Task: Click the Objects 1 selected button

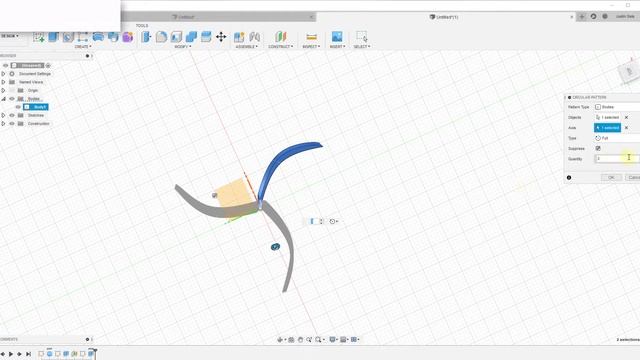Action: (607, 118)
